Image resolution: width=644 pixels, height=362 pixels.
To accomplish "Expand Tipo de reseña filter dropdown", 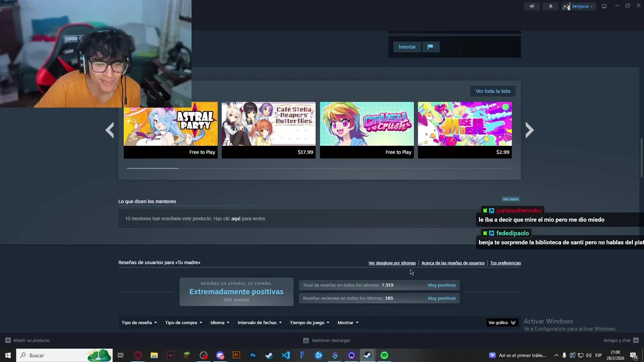I will coord(139,323).
